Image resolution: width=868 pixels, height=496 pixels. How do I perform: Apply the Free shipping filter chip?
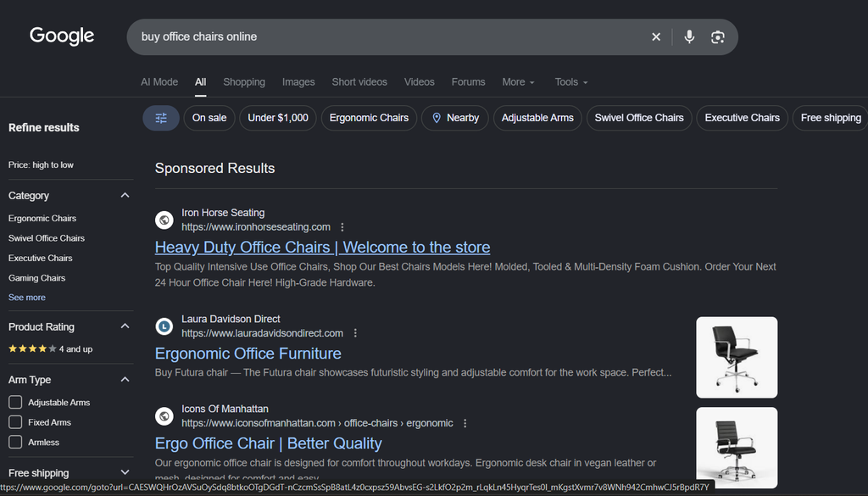(x=831, y=118)
